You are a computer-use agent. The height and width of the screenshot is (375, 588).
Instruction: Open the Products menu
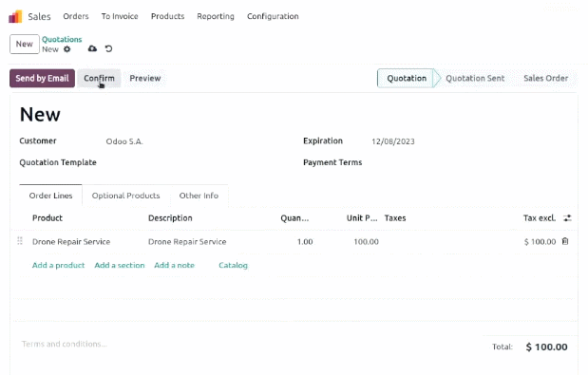(167, 16)
